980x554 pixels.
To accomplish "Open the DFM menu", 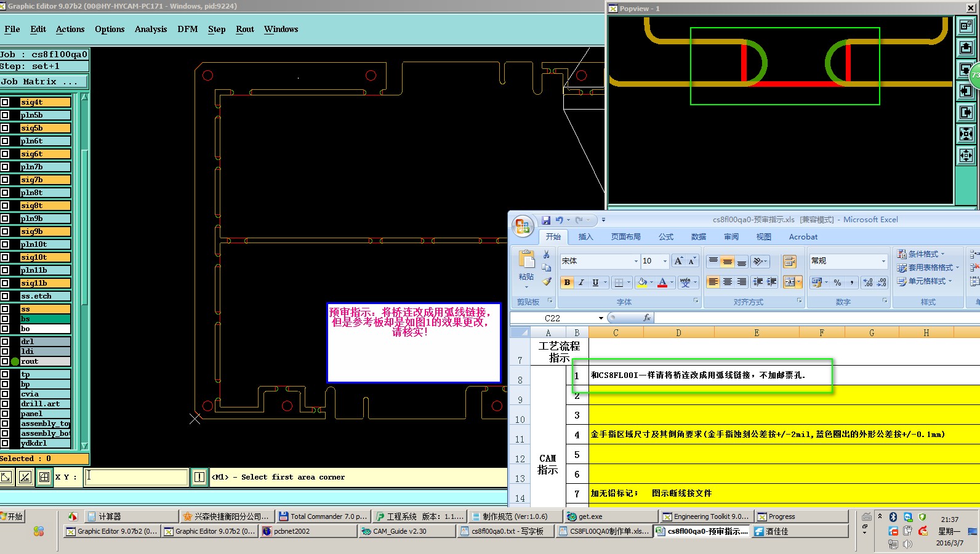I will [187, 29].
